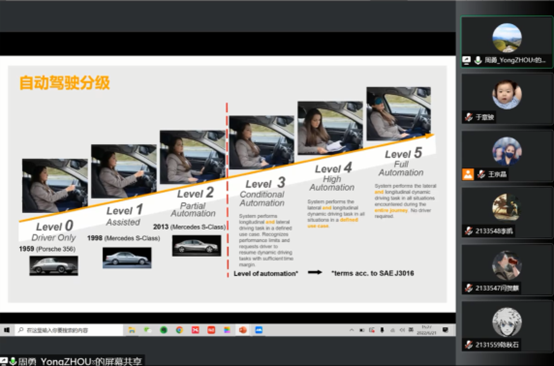Image resolution: width=554 pixels, height=366 pixels.
Task: Select the 2133547 participant tile
Action: [507, 270]
